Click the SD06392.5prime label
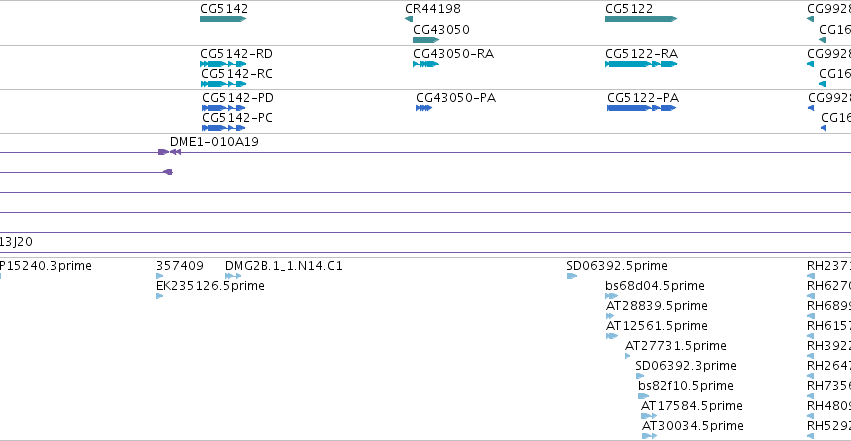 (x=617, y=266)
